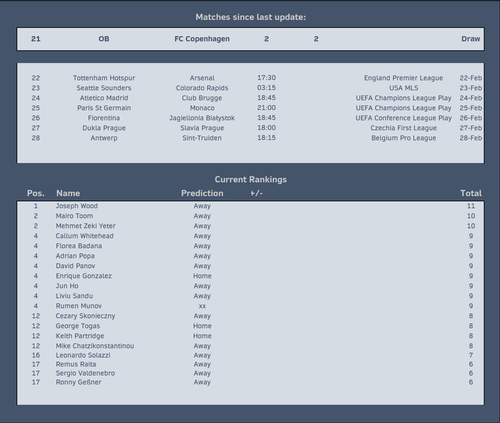Click the 'Current Rankings' heading
The width and height of the screenshot is (500, 423).
251,180
